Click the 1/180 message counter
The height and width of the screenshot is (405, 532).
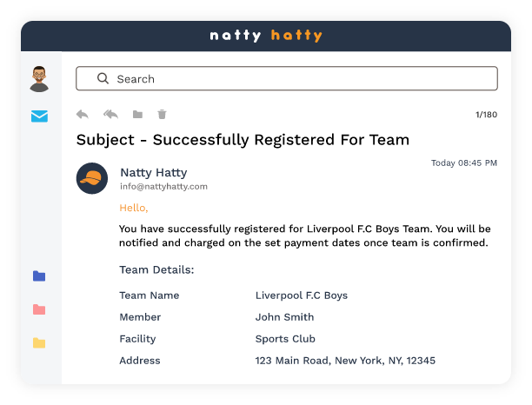pos(486,115)
